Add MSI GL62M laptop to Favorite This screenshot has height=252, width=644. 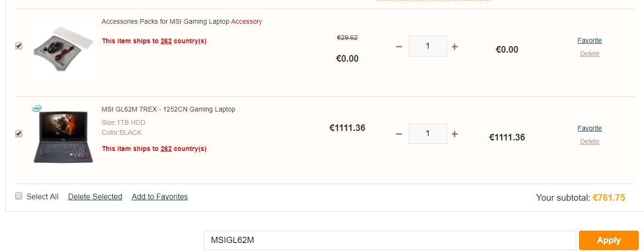point(589,128)
